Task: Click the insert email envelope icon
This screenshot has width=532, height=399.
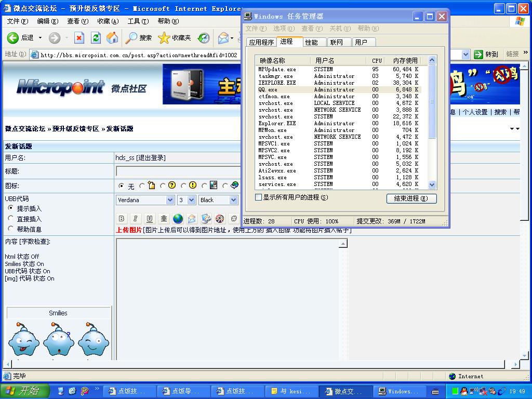Action: click(x=192, y=219)
